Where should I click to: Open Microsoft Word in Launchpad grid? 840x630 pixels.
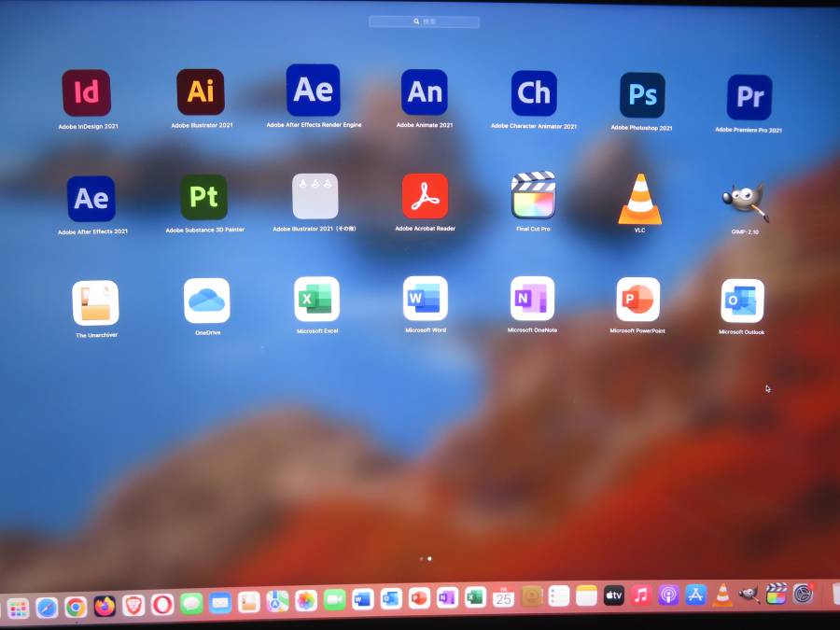[x=426, y=299]
